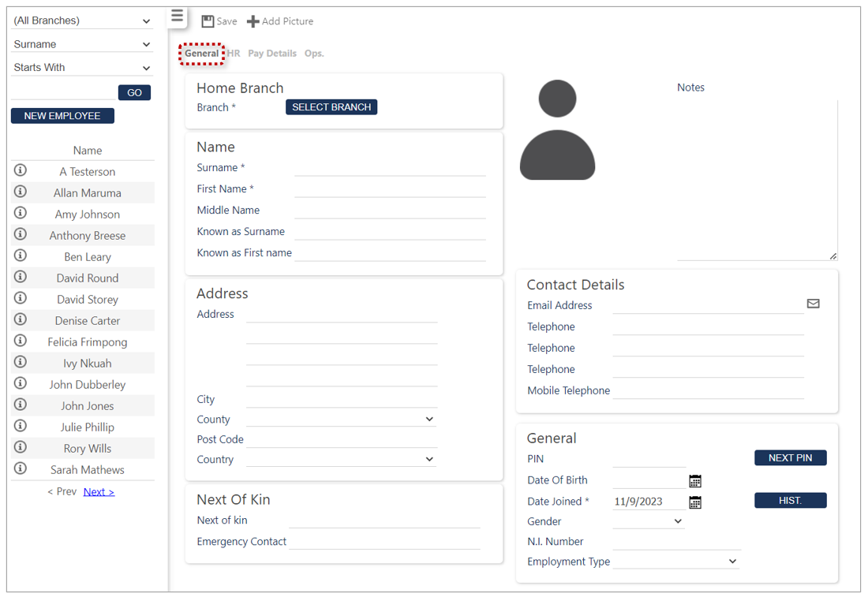
Task: Click the employee avatar placeholder picture
Action: pyautogui.click(x=557, y=130)
